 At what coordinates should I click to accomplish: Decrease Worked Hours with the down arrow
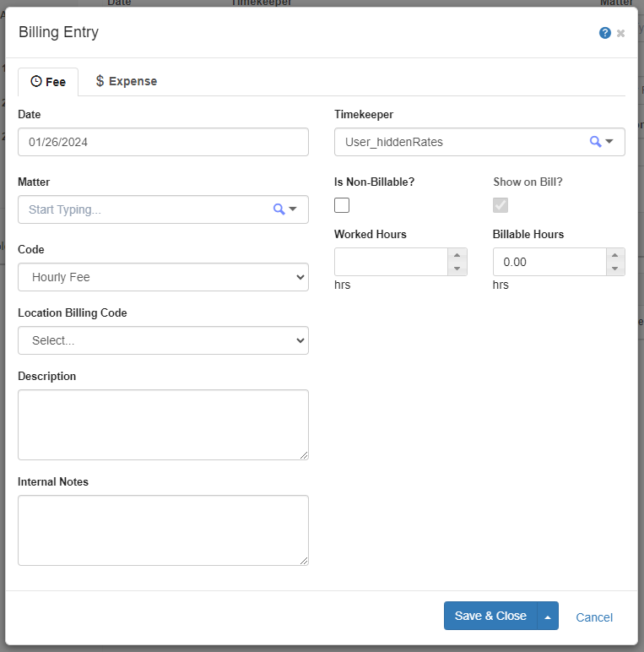click(x=457, y=269)
